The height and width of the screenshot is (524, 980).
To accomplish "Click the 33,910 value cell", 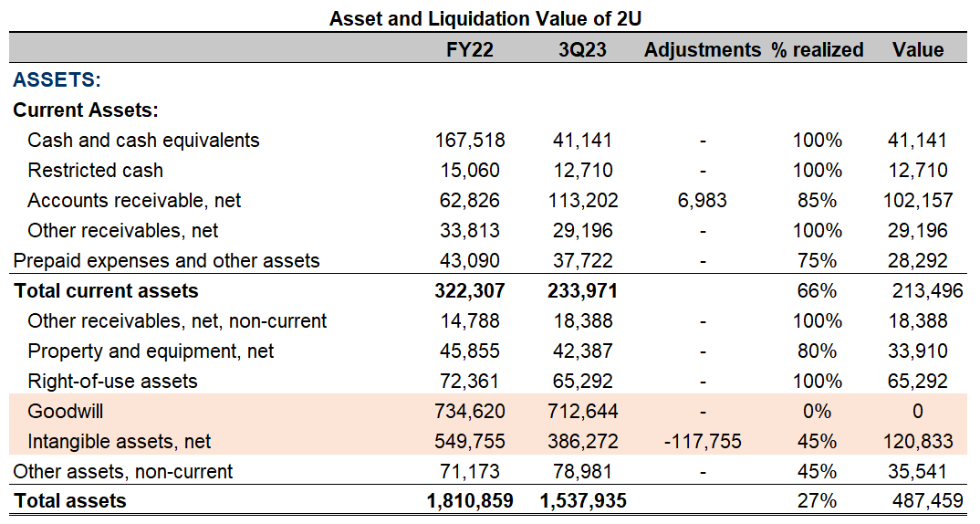I will tap(918, 351).
